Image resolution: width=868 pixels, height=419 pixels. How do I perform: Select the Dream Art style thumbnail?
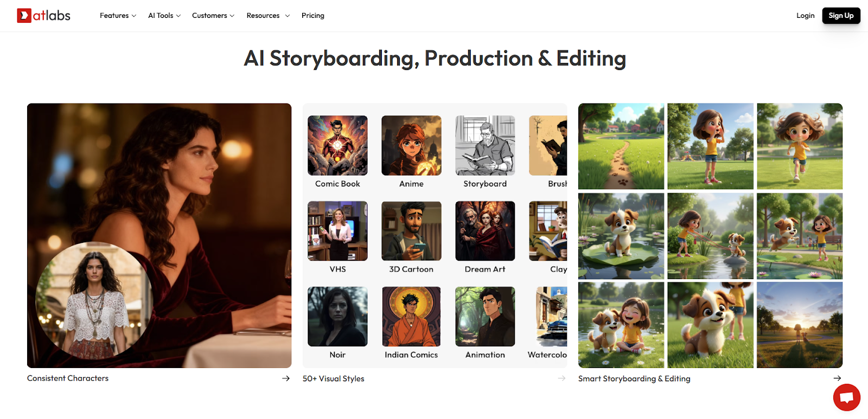pos(485,231)
